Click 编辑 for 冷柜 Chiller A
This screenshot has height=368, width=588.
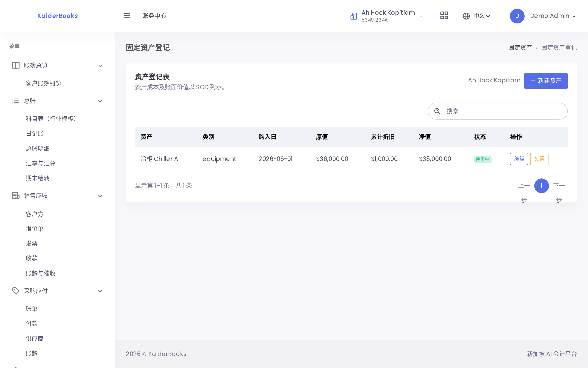(519, 159)
